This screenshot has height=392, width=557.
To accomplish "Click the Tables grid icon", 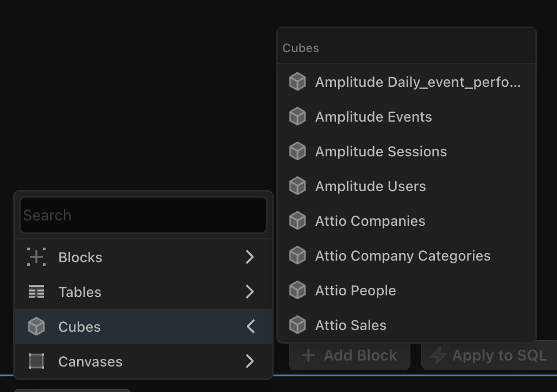I will coord(36,292).
